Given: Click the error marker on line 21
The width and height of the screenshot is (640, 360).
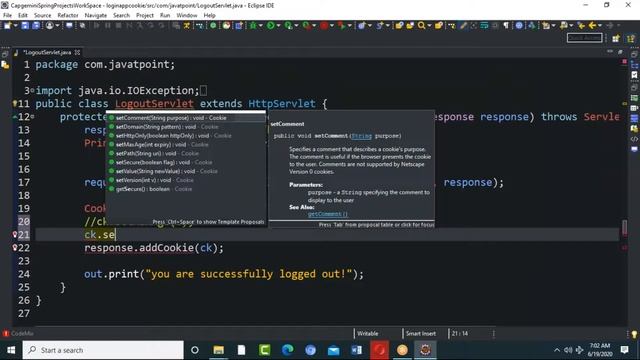Looking at the screenshot, I should [15, 235].
